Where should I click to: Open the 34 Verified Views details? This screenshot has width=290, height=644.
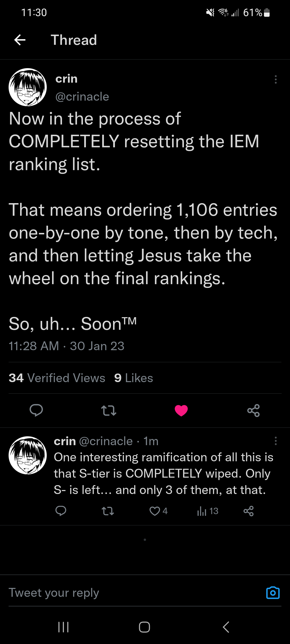coord(57,378)
